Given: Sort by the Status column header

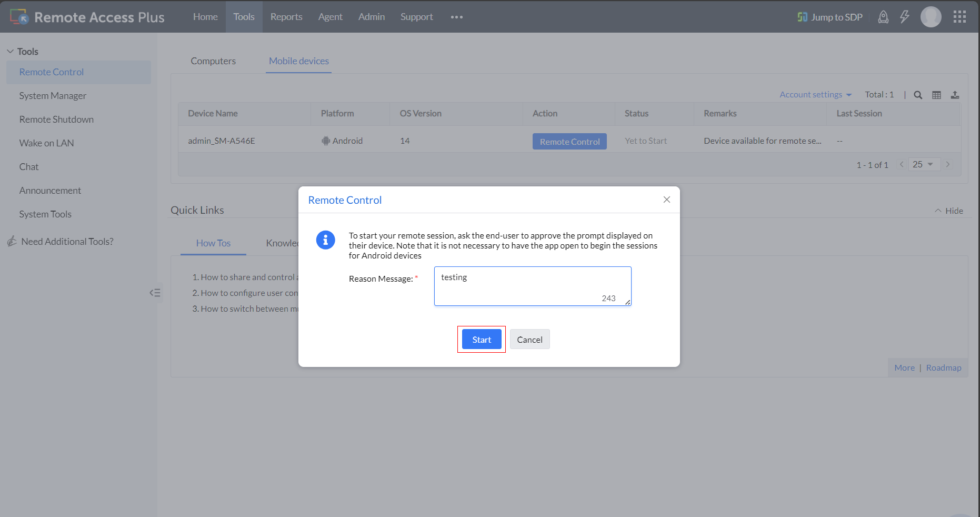Looking at the screenshot, I should 636,114.
